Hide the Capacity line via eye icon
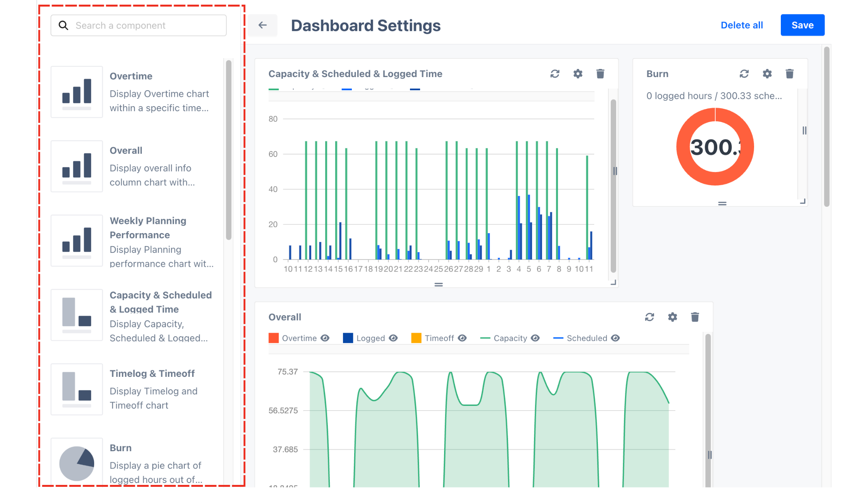 pyautogui.click(x=535, y=338)
